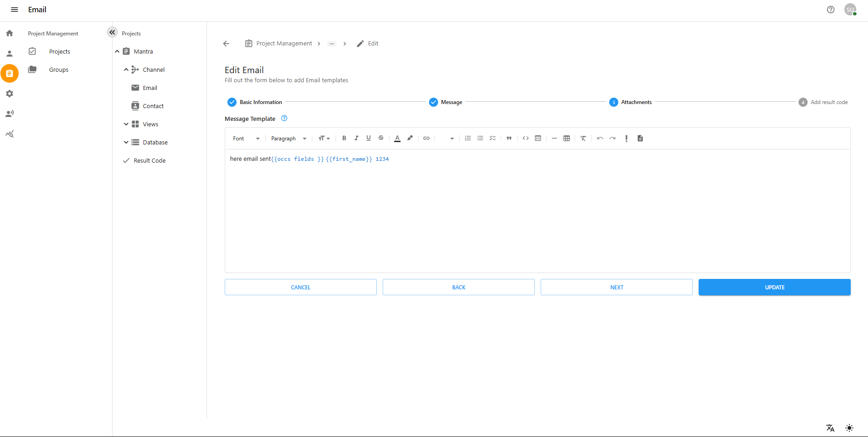Toggle inline code formatting

click(526, 138)
